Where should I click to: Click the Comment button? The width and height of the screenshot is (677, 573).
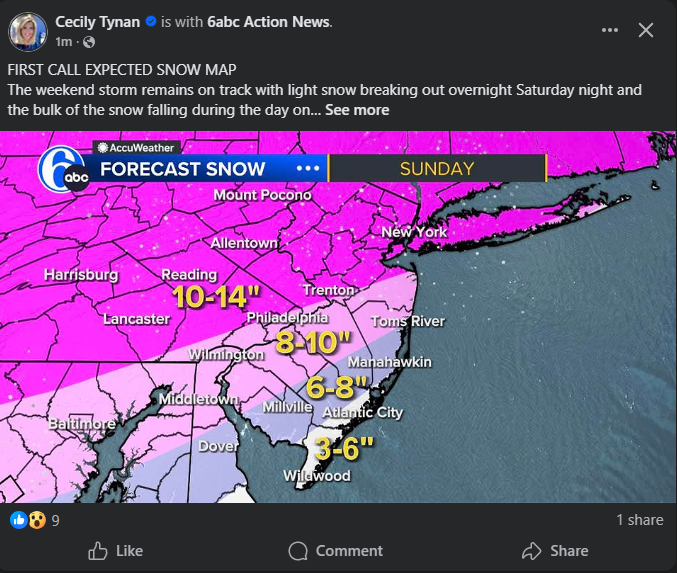(x=336, y=551)
